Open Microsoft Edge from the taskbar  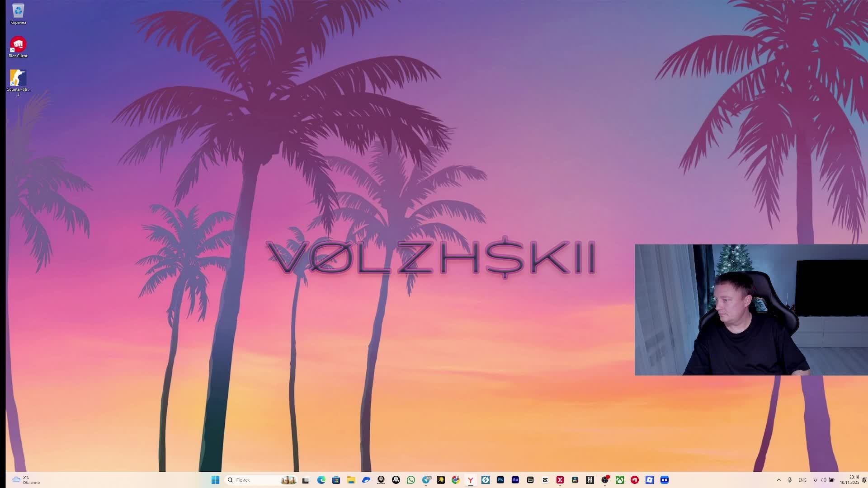(321, 480)
